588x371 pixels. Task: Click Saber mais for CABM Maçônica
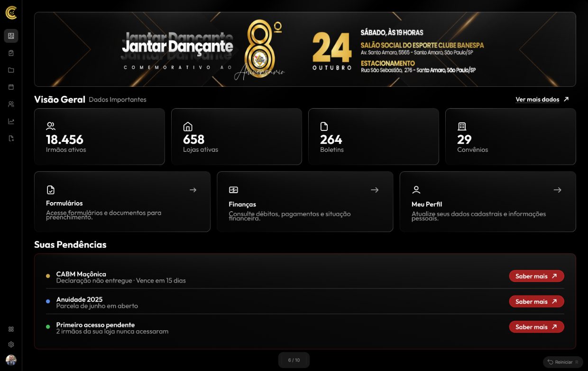click(x=536, y=276)
